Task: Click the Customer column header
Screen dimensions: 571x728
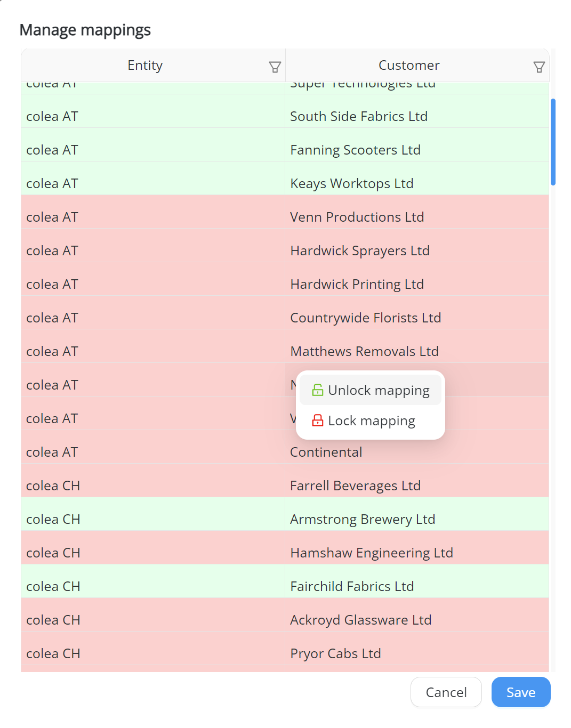Action: [x=408, y=66]
